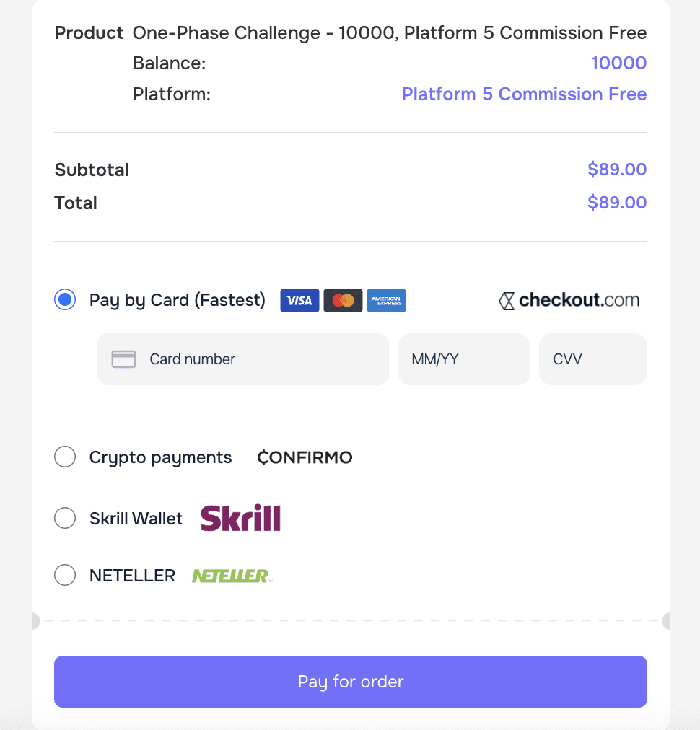Click the Skrill Wallet label text

pos(136,518)
